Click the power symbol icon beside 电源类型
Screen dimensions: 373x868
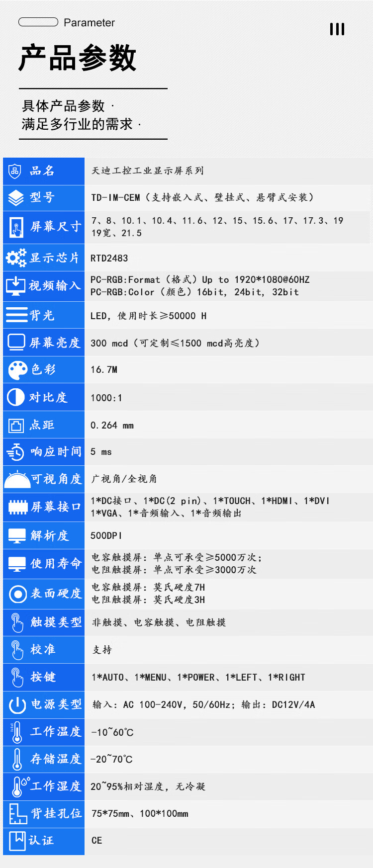17,705
